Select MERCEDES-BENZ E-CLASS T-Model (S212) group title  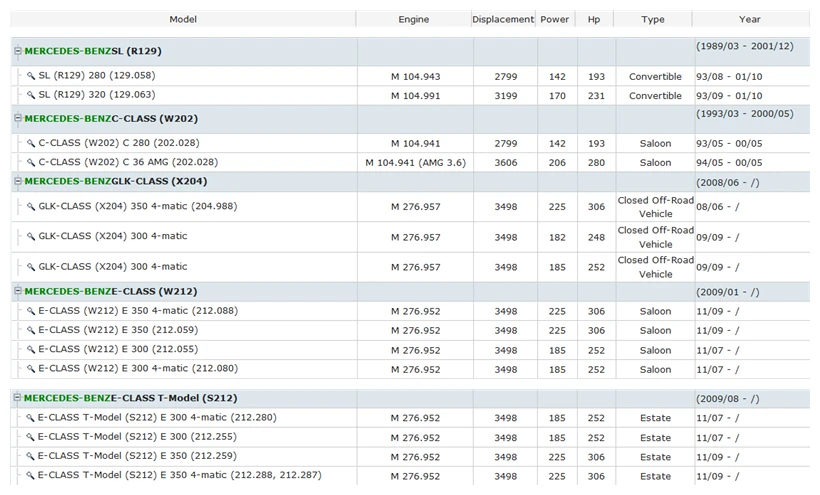tap(130, 398)
